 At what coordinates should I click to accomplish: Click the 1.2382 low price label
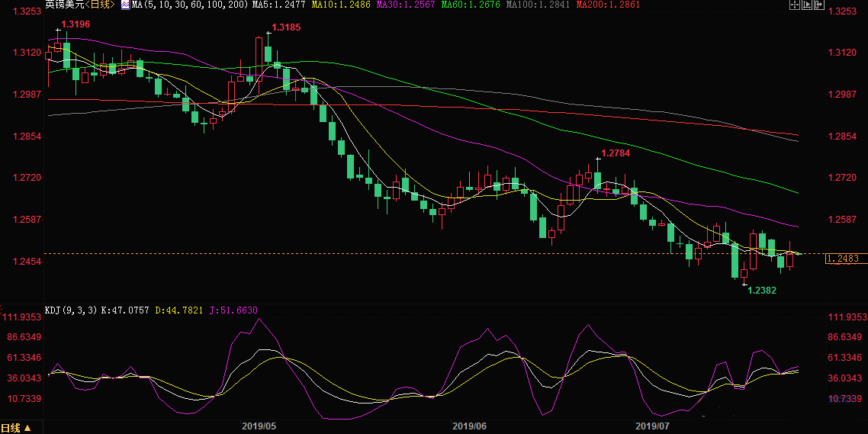pos(761,291)
